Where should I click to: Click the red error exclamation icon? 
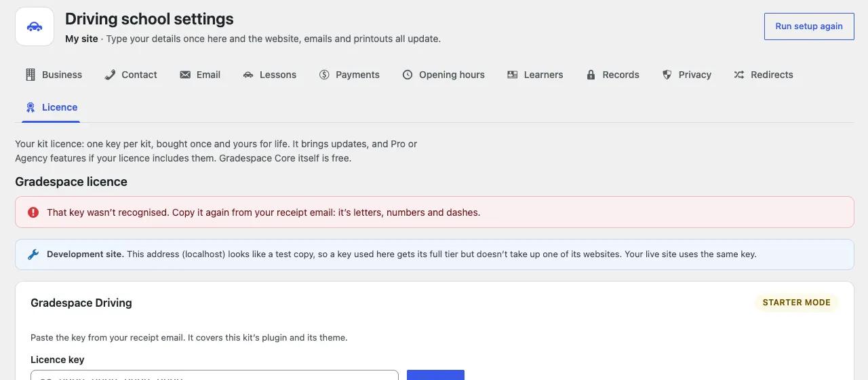point(33,212)
